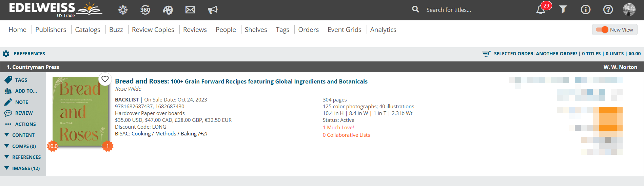Click the 1 Much Love! link
Screen dimensions: 644x186
coord(338,128)
